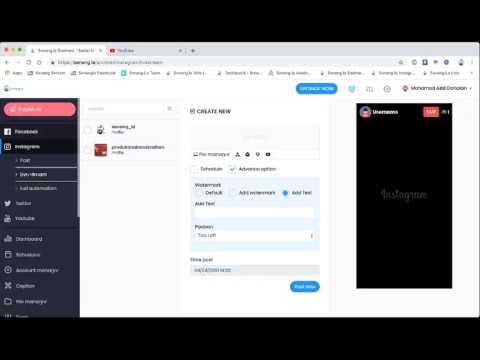Click the Senang.la logo

coord(14,89)
